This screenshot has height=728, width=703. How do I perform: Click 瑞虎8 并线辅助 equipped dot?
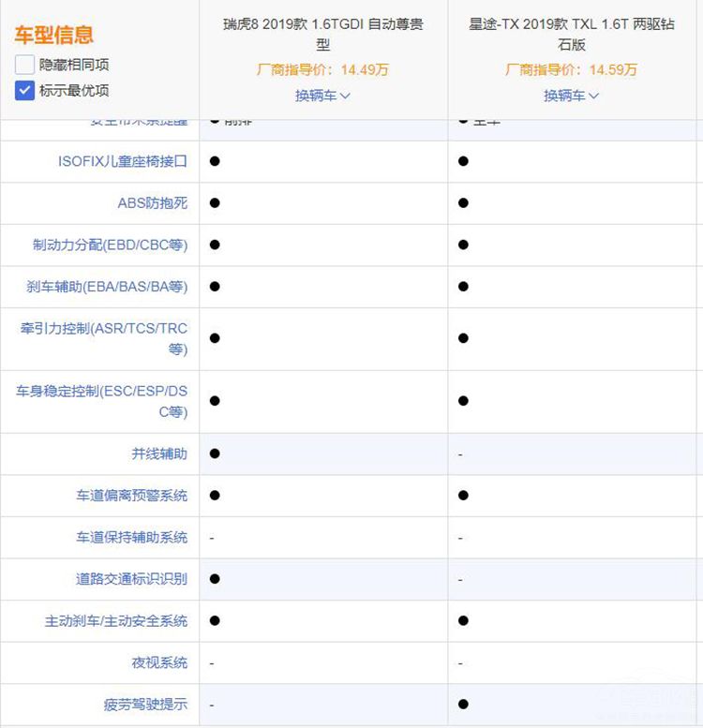click(x=215, y=453)
